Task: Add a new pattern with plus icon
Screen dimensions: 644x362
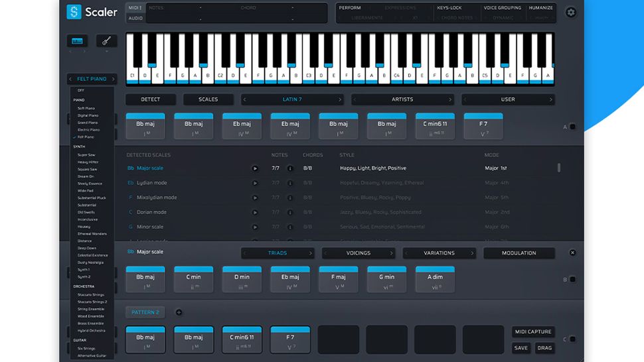Action: click(179, 312)
